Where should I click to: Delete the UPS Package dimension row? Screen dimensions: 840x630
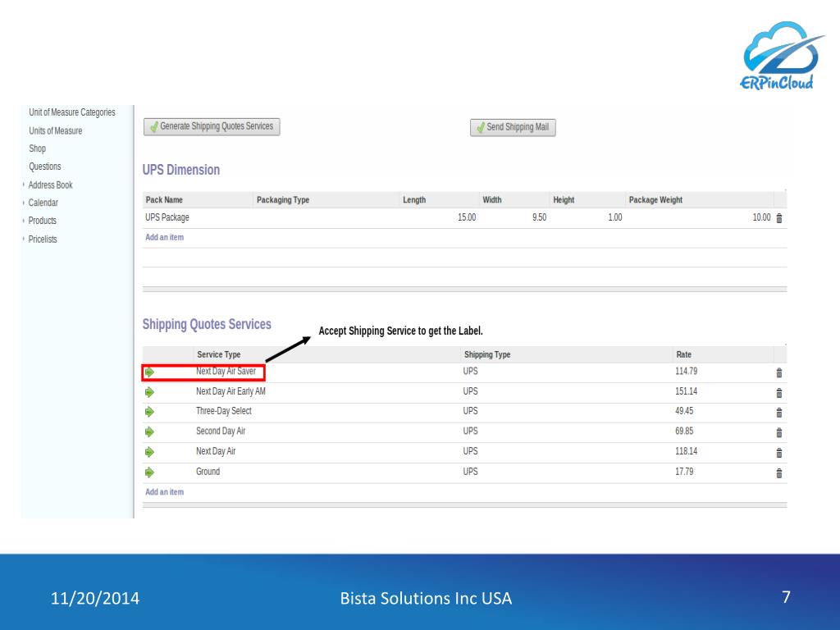(779, 218)
